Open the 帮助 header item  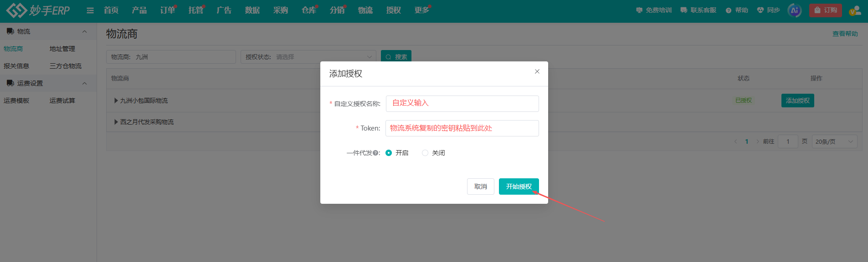737,10
